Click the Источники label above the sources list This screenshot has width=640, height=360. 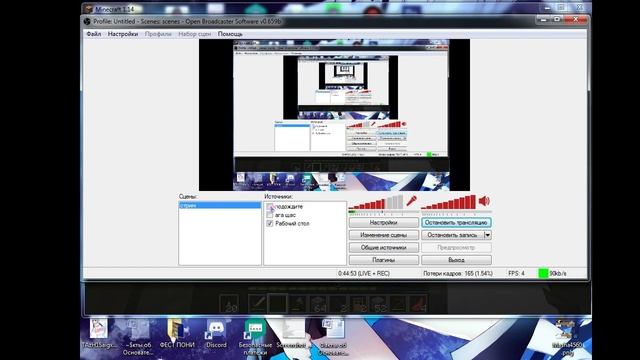click(x=278, y=197)
